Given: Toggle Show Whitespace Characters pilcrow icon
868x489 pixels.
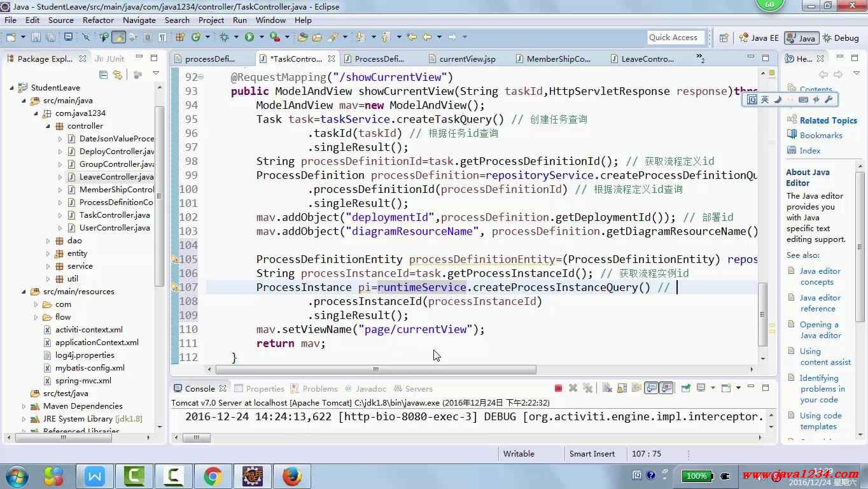Looking at the screenshot, I should pyautogui.click(x=162, y=38).
